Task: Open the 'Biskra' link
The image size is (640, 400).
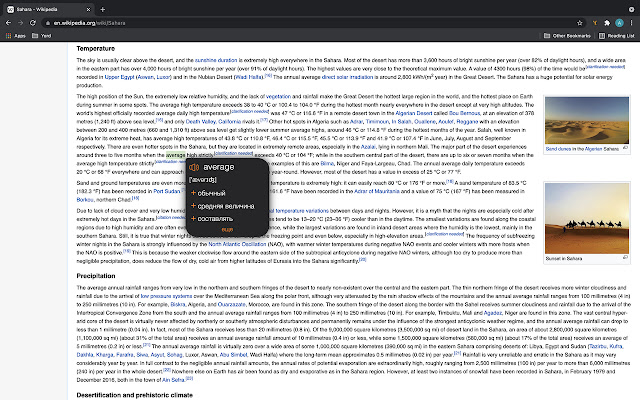Action: click(178, 304)
